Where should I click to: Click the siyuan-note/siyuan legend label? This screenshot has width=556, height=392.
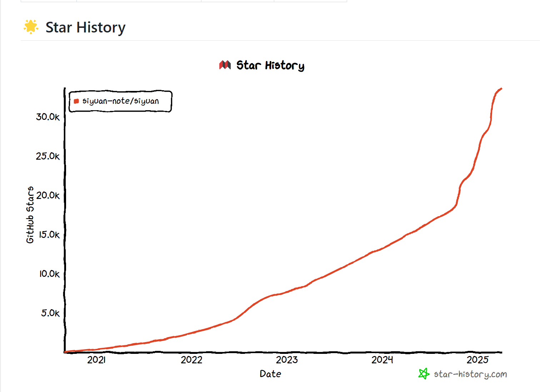pyautogui.click(x=121, y=101)
